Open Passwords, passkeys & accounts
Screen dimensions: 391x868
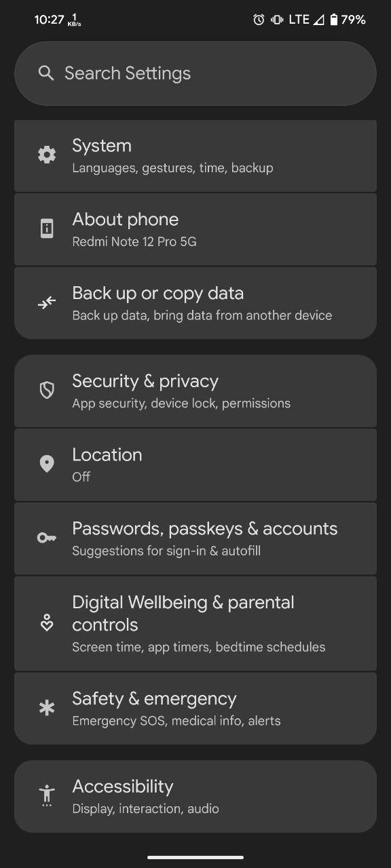195,538
